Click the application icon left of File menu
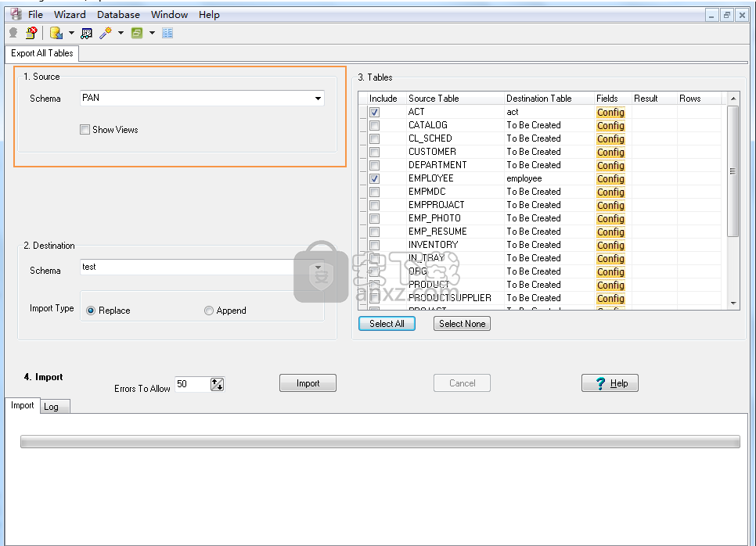The width and height of the screenshot is (756, 546). point(14,14)
